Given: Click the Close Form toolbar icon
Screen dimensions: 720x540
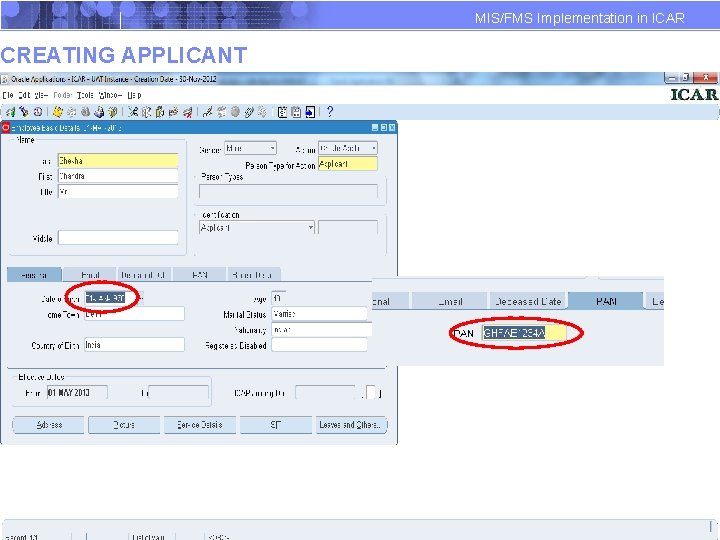Looking at the screenshot, I should (x=112, y=112).
